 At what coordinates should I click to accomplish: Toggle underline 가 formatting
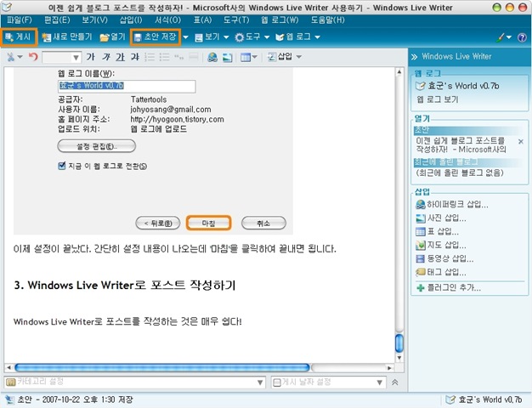click(x=120, y=57)
